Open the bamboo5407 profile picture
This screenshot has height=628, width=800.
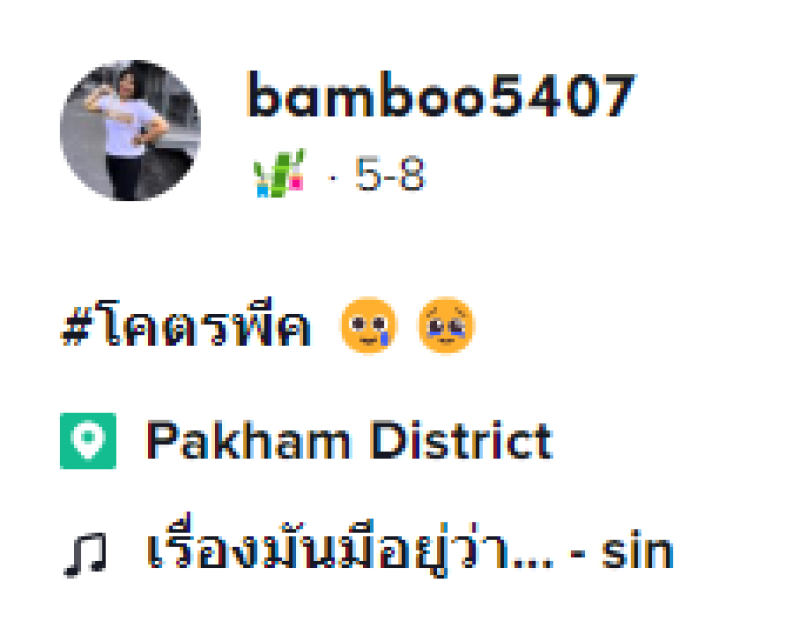point(130,130)
